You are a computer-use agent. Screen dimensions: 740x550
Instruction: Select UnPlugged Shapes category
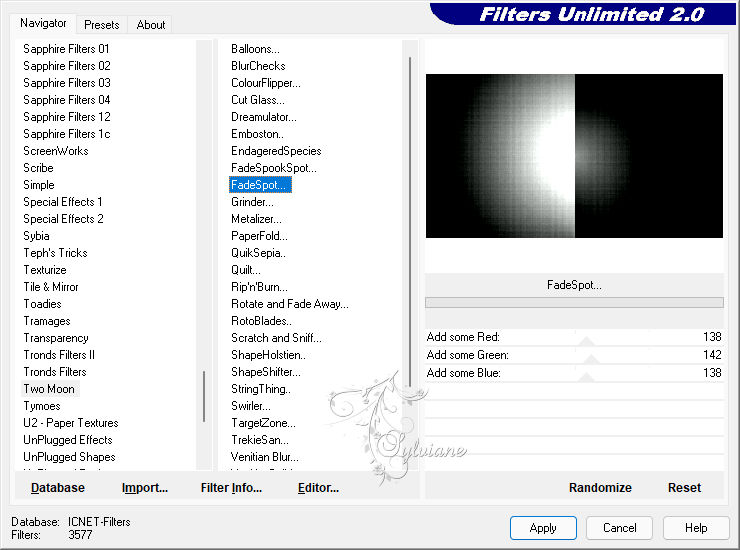[x=69, y=457]
